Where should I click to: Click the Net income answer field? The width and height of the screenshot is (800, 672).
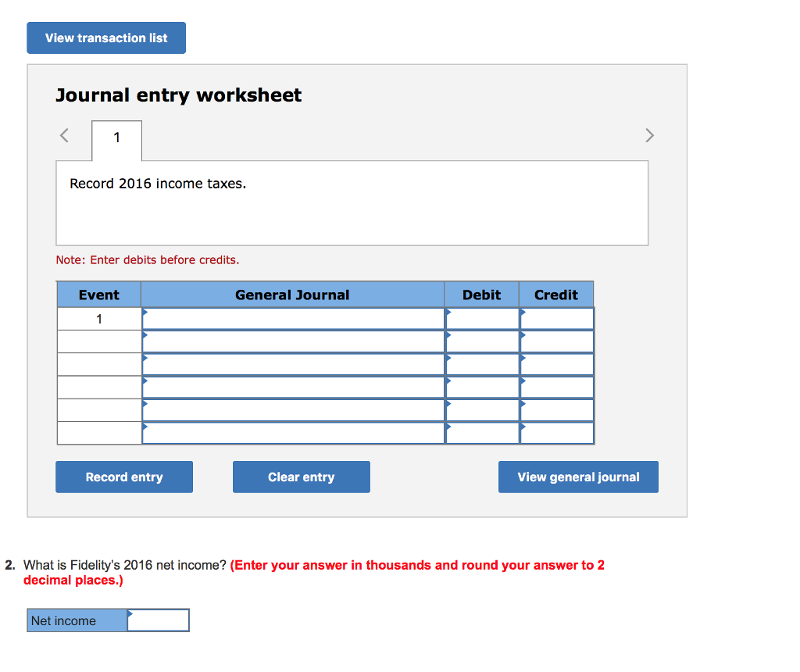[x=158, y=620]
